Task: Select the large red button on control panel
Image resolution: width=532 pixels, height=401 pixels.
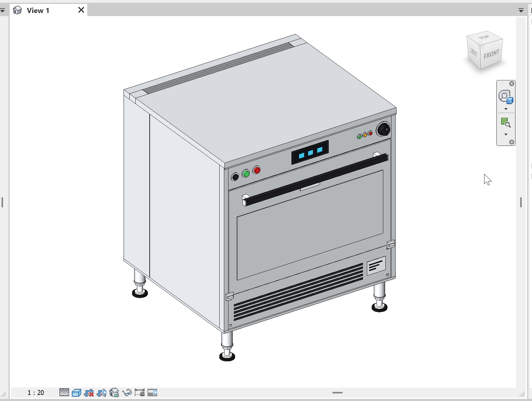Action: click(x=257, y=170)
